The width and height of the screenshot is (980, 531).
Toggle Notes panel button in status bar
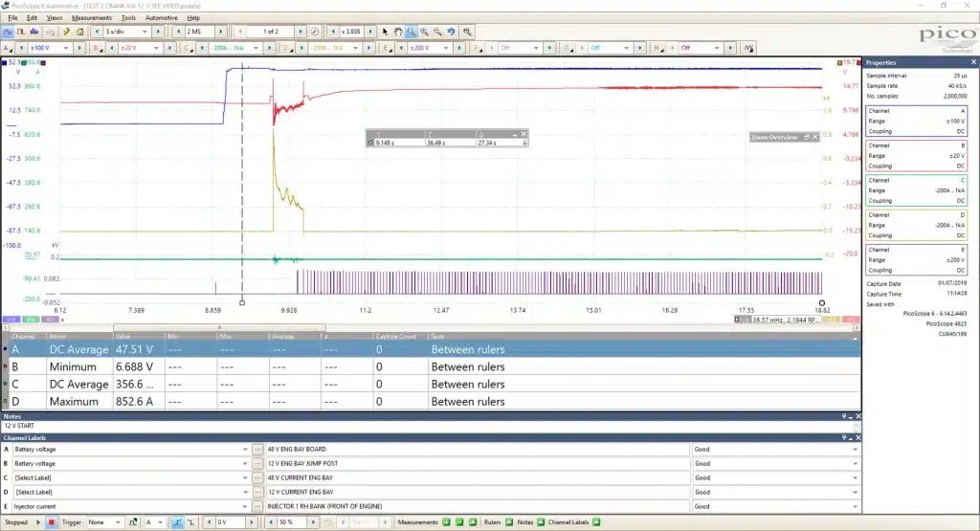[x=541, y=522]
